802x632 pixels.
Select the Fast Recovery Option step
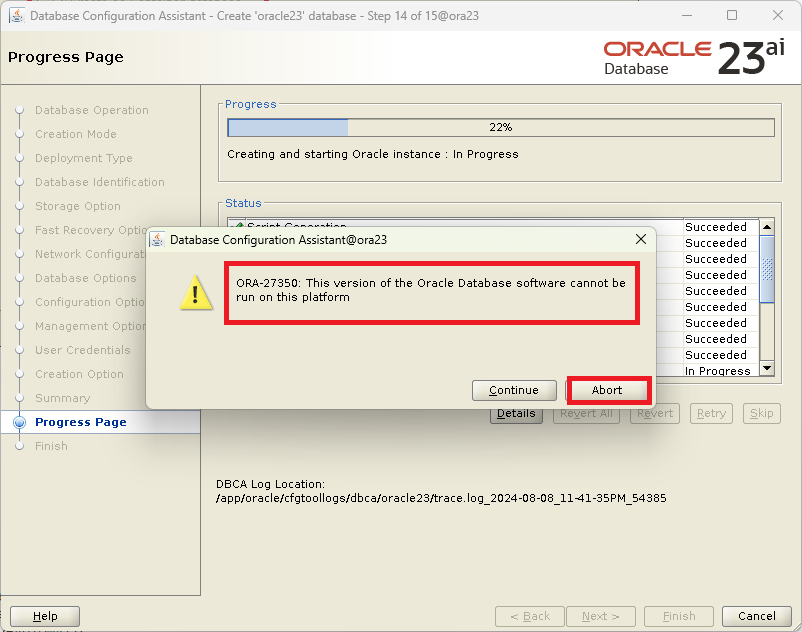91,230
